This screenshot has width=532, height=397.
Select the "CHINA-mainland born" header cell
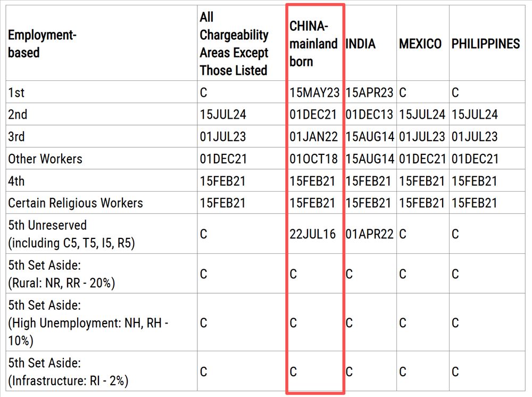click(314, 44)
